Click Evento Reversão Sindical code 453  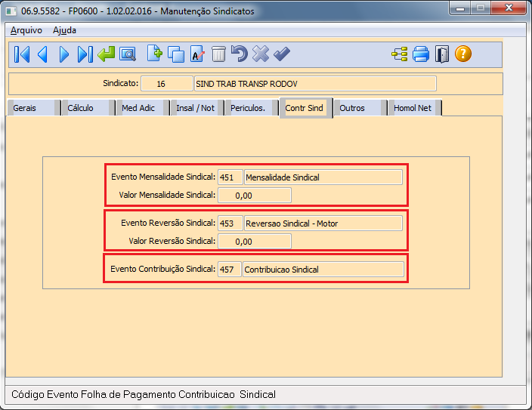[x=230, y=223]
